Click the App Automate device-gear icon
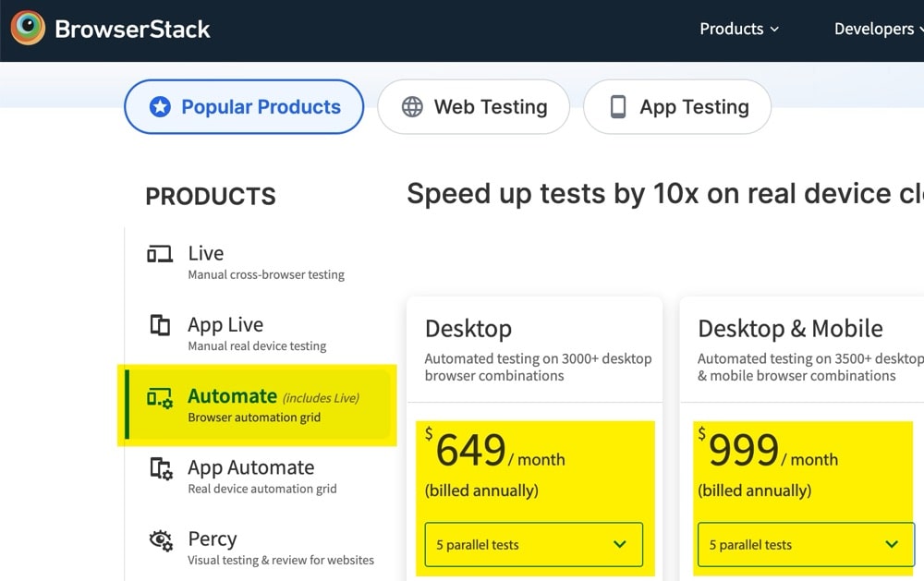Viewport: 924px width, 581px height. (161, 468)
